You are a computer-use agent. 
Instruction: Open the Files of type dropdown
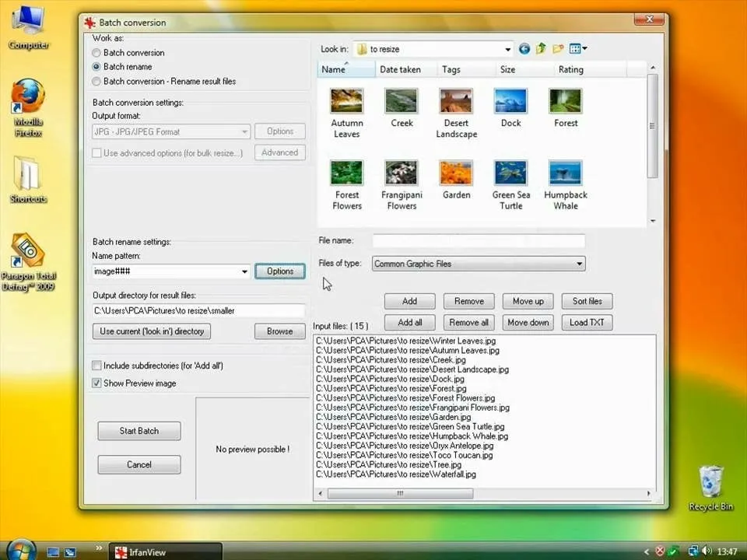[x=579, y=264]
